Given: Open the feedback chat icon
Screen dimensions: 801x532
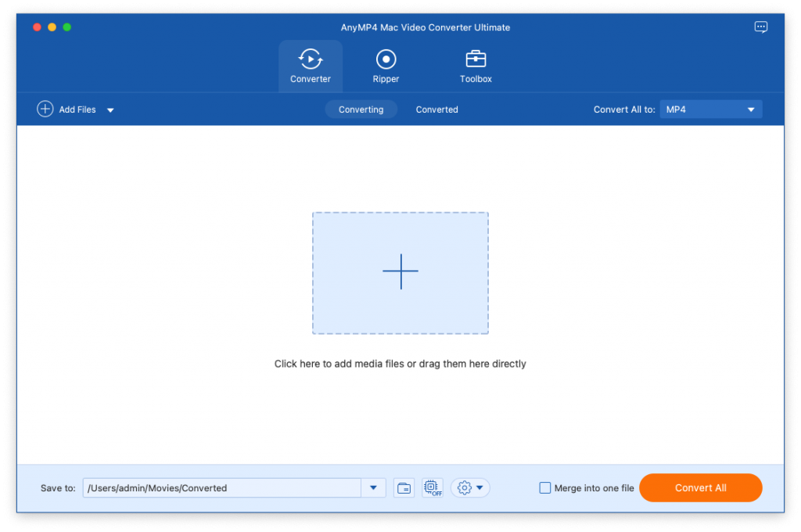Looking at the screenshot, I should coord(760,27).
